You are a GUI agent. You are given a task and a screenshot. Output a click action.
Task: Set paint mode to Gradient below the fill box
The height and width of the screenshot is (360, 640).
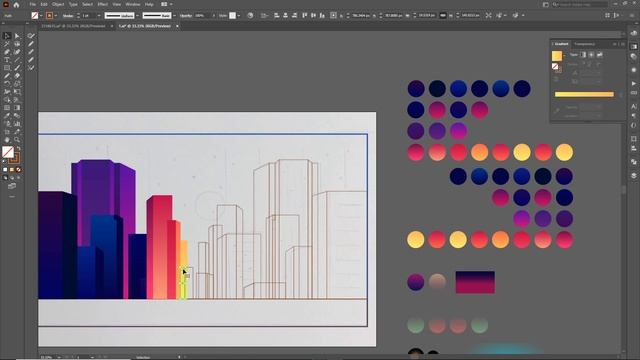(x=12, y=169)
